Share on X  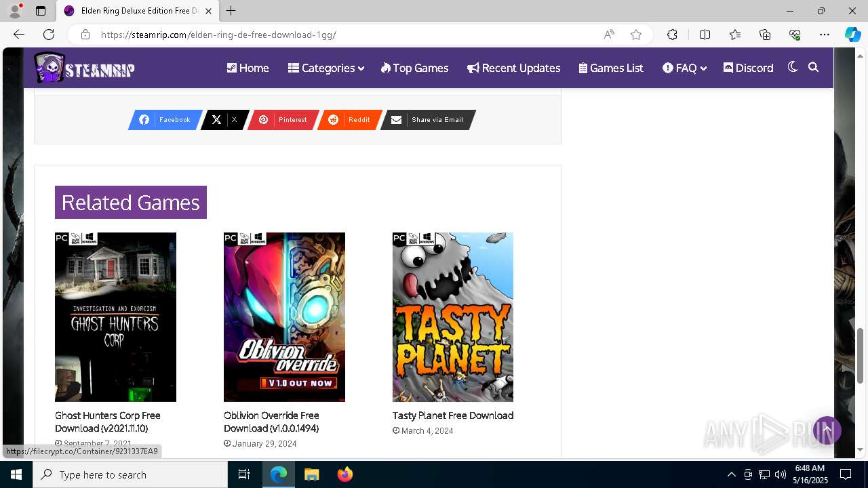(x=224, y=120)
